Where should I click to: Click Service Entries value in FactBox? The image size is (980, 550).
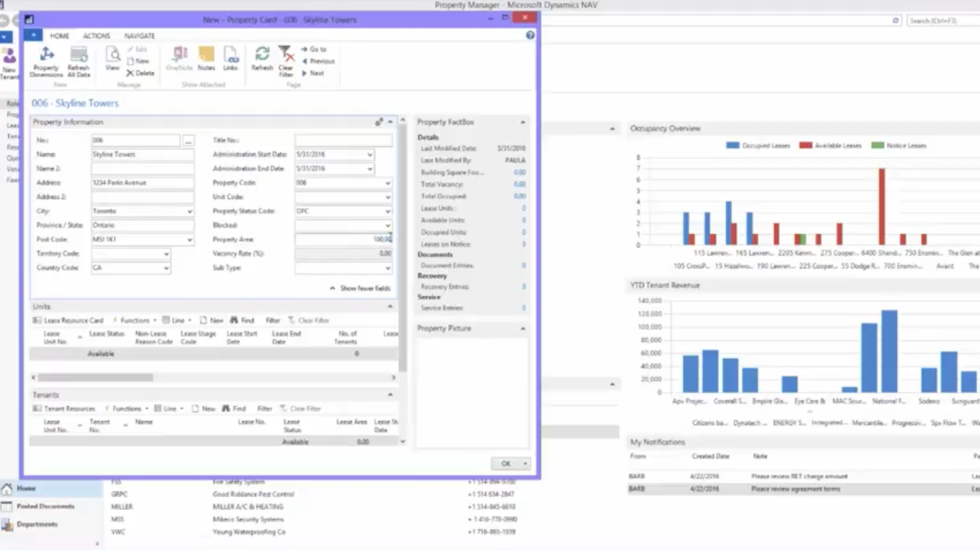point(523,308)
